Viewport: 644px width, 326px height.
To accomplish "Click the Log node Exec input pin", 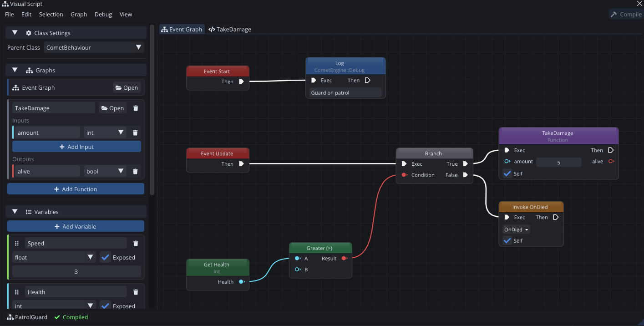I will [x=314, y=80].
